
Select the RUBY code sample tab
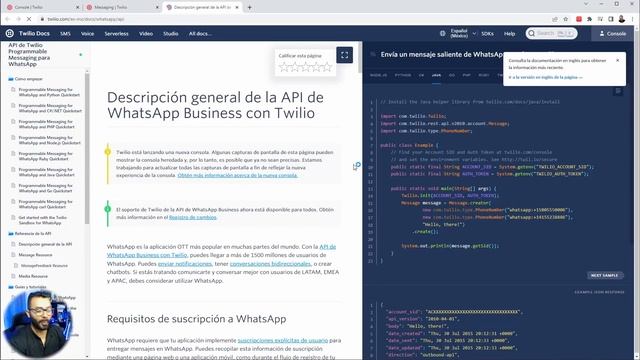point(484,75)
